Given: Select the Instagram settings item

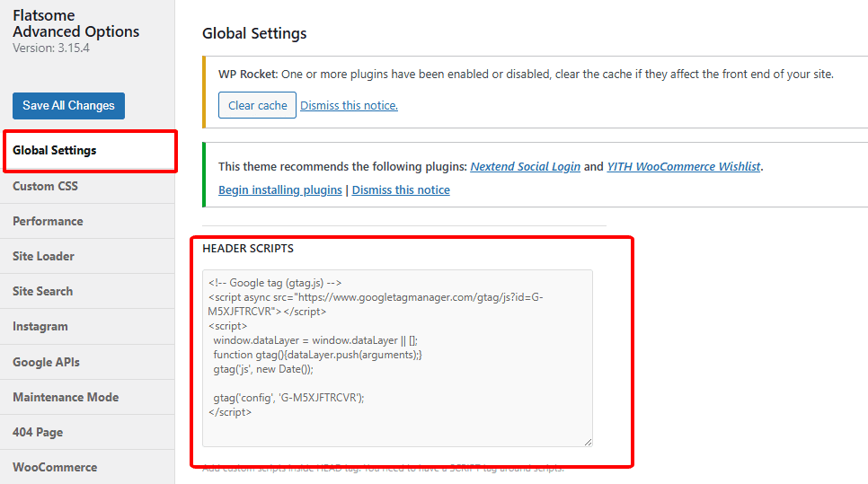Looking at the screenshot, I should pos(87,326).
